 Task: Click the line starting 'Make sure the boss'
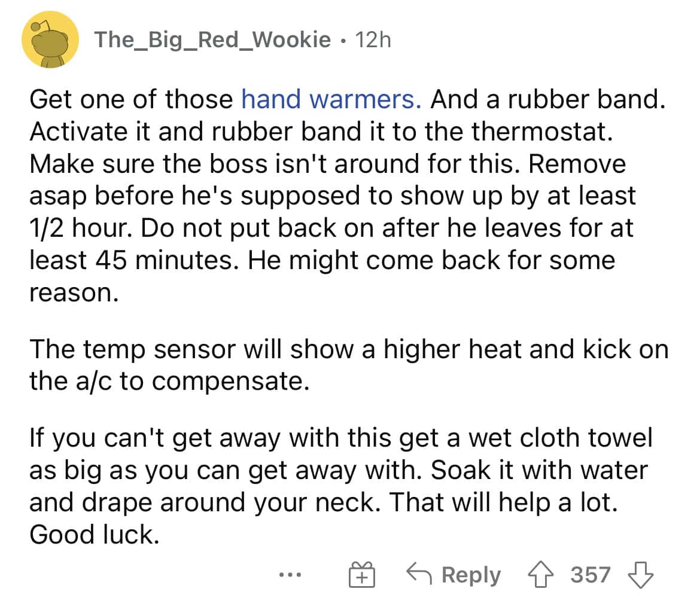[x=328, y=164]
